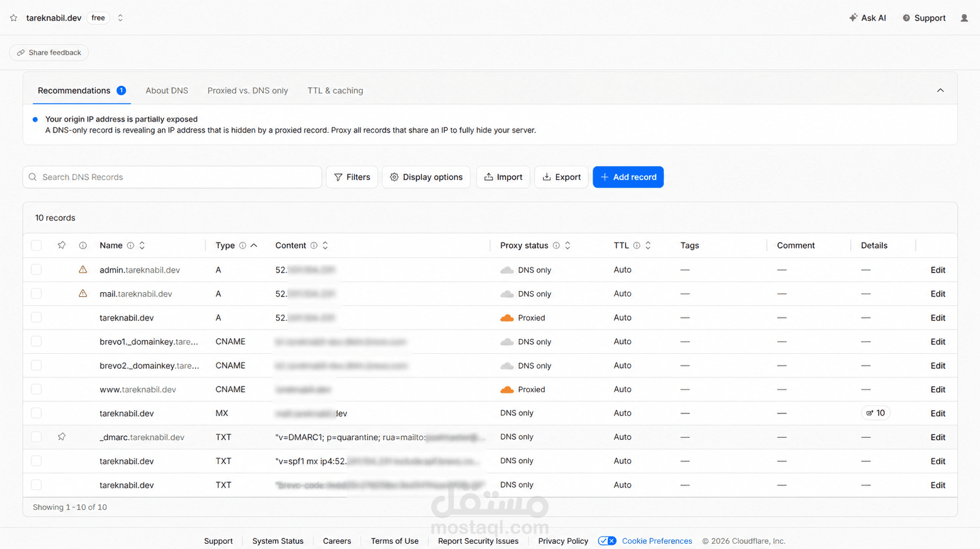This screenshot has height=549, width=980.
Task: Sort records by Name column
Action: tap(142, 246)
